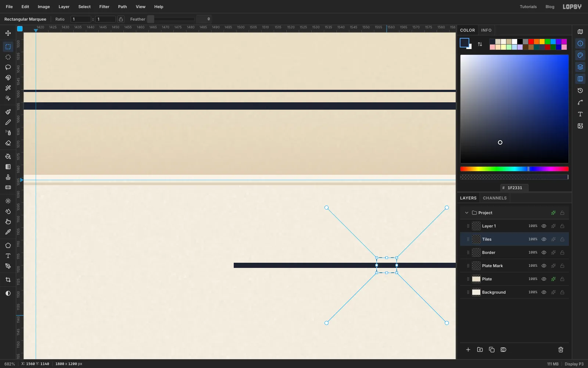Screen dimensions: 588x368
Task: Select the Elliptical Marquee tool
Action: 8,57
